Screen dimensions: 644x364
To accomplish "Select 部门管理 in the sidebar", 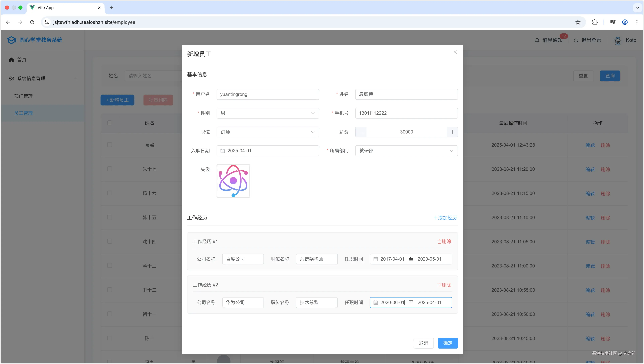I will click(23, 96).
